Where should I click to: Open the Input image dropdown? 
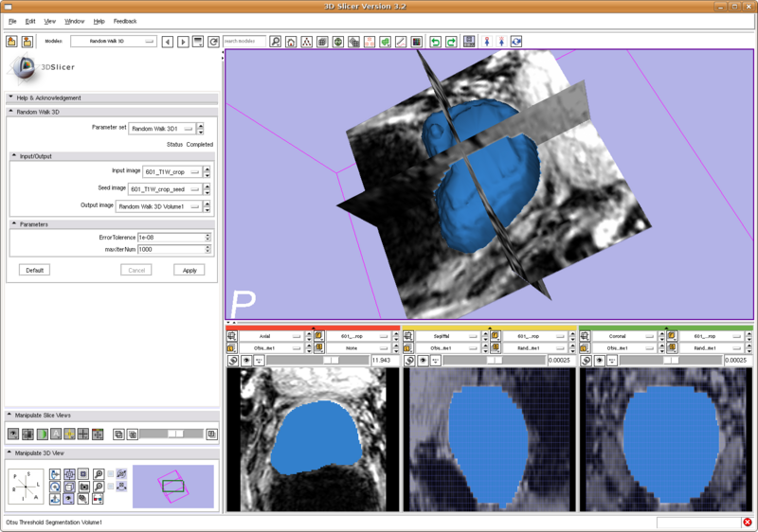[x=171, y=171]
